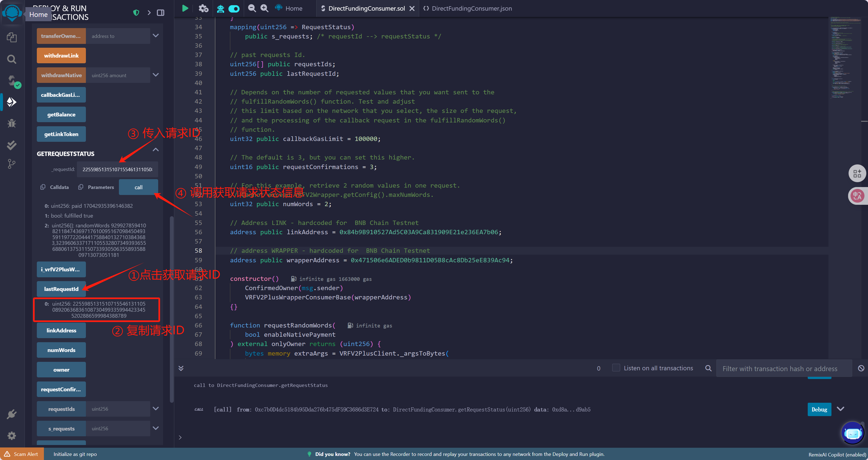Click the withdrawNative button
868x460 pixels.
61,75
